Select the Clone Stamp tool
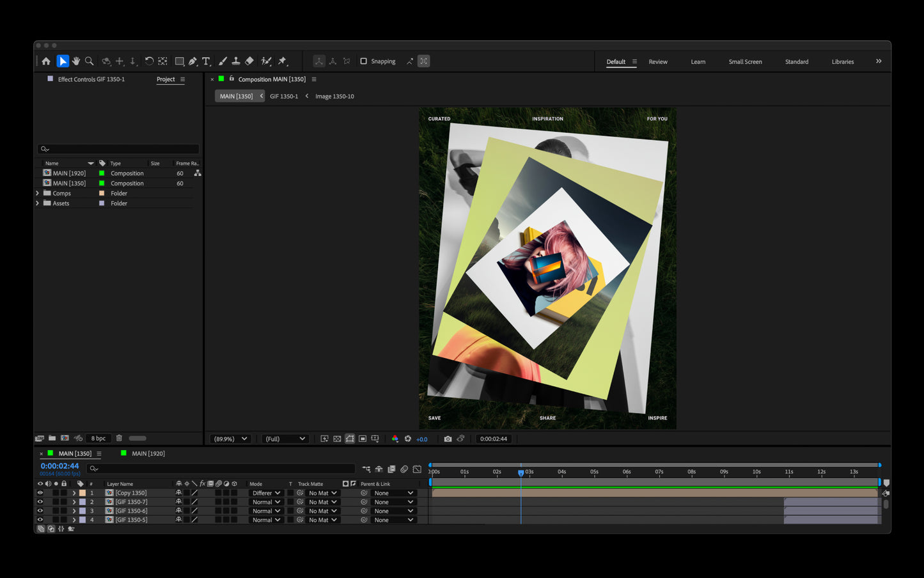This screenshot has height=578, width=924. tap(236, 61)
